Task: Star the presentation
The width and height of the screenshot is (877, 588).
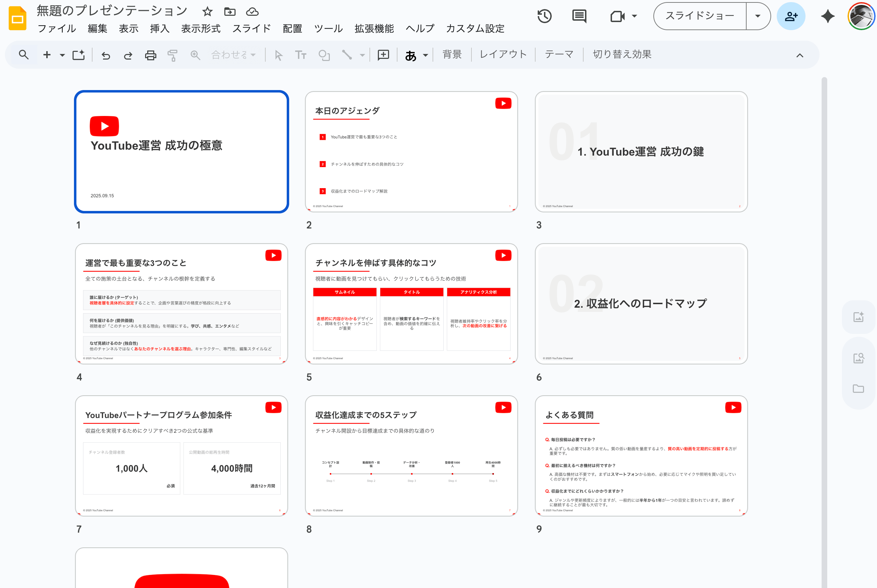Action: (207, 11)
